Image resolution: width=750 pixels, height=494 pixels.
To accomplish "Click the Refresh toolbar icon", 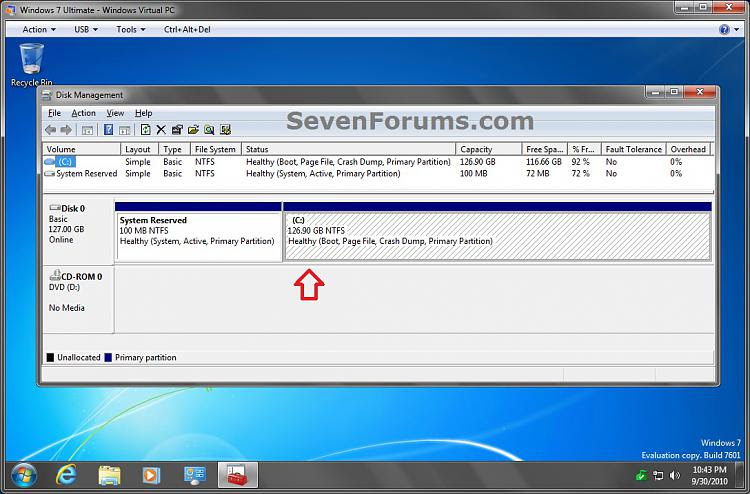I will click(145, 130).
